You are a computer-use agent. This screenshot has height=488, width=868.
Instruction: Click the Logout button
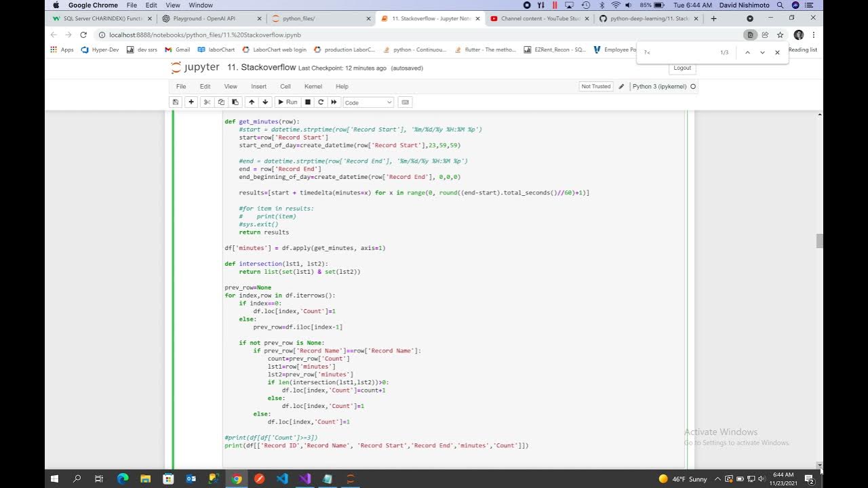tap(682, 68)
